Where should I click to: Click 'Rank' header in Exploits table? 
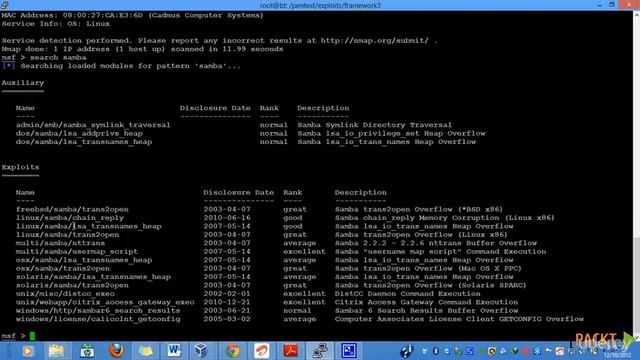click(x=293, y=192)
